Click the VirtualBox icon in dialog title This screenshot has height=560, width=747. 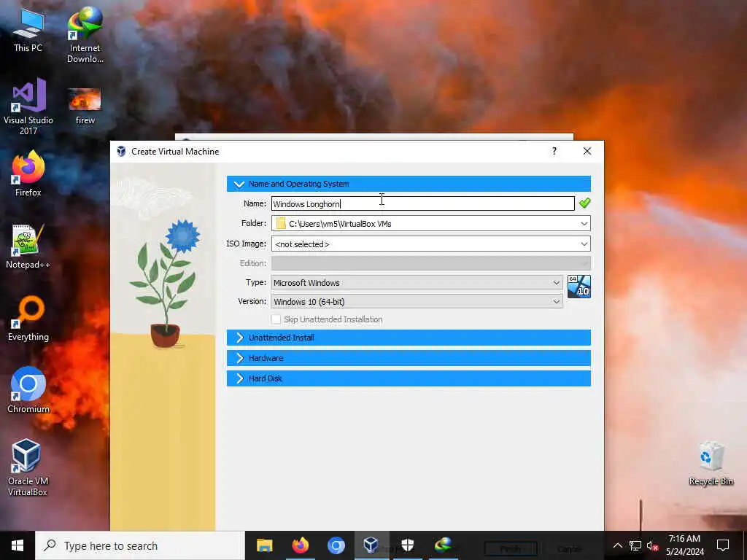(x=121, y=152)
